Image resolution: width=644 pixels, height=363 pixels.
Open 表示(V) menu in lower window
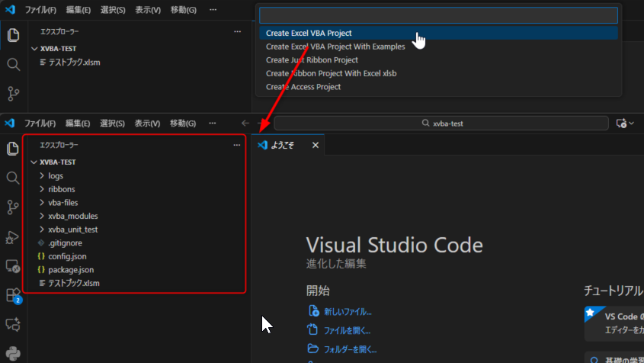(x=147, y=124)
